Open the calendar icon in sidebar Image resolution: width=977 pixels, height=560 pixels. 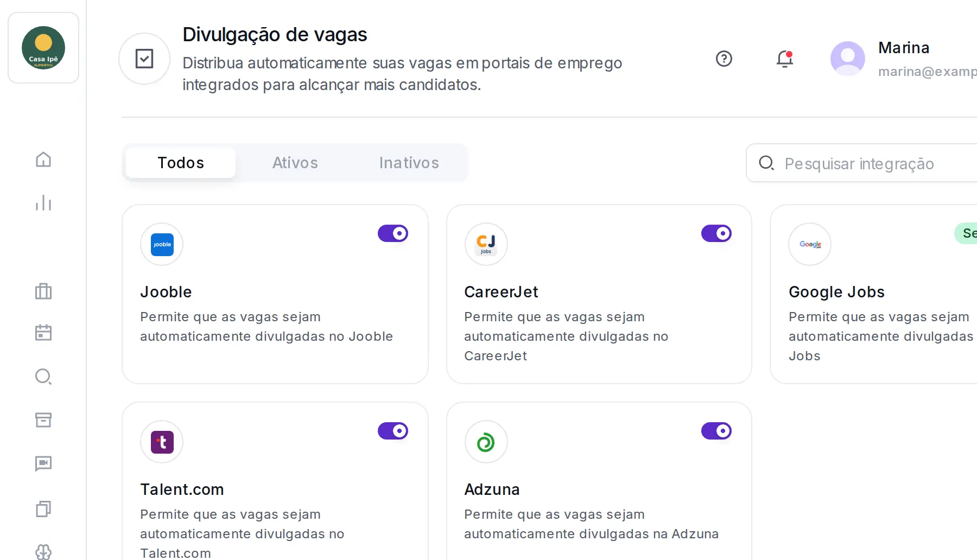point(43,332)
